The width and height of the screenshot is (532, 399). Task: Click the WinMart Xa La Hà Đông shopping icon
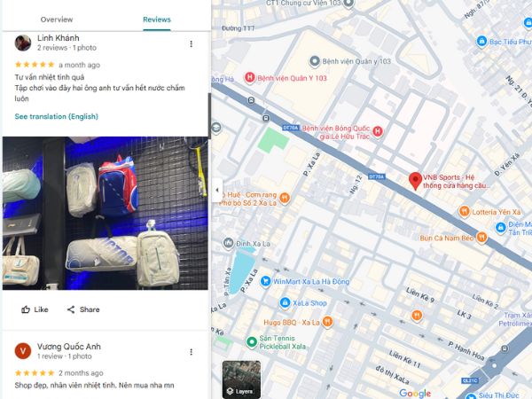265,281
